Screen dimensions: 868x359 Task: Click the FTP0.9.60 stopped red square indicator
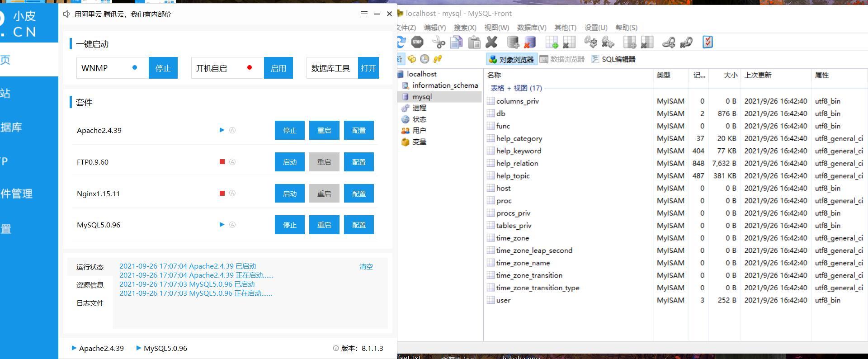pos(222,162)
